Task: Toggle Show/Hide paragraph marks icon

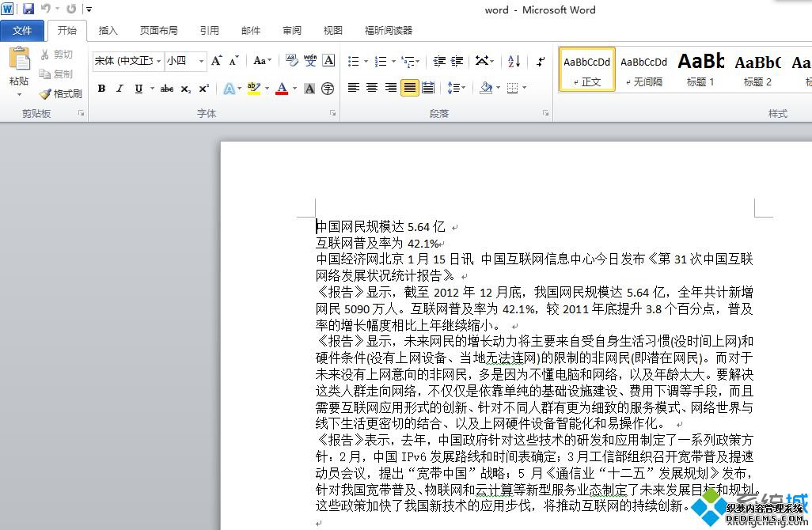Action: coord(541,62)
